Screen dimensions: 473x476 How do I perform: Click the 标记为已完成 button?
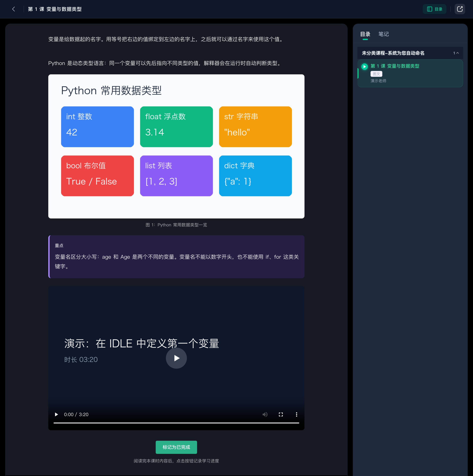tap(176, 447)
